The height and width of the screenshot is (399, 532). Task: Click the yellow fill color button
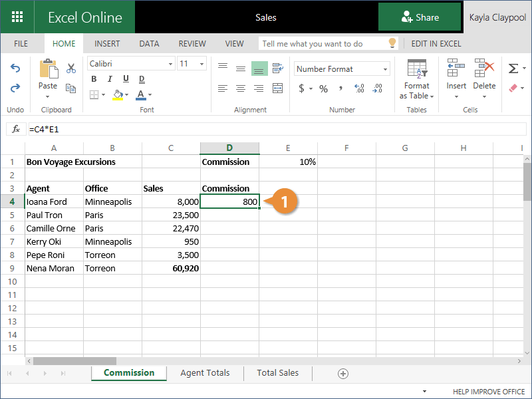(x=118, y=95)
